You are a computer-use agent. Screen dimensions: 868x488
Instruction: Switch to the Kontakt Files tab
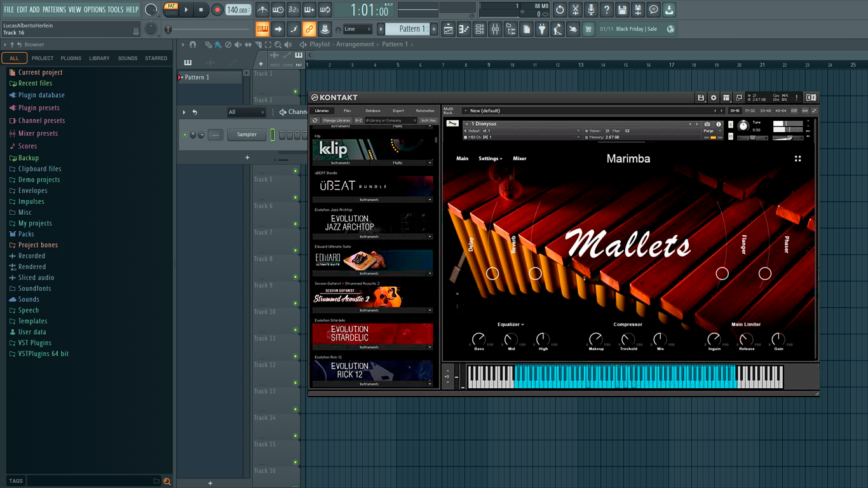348,111
